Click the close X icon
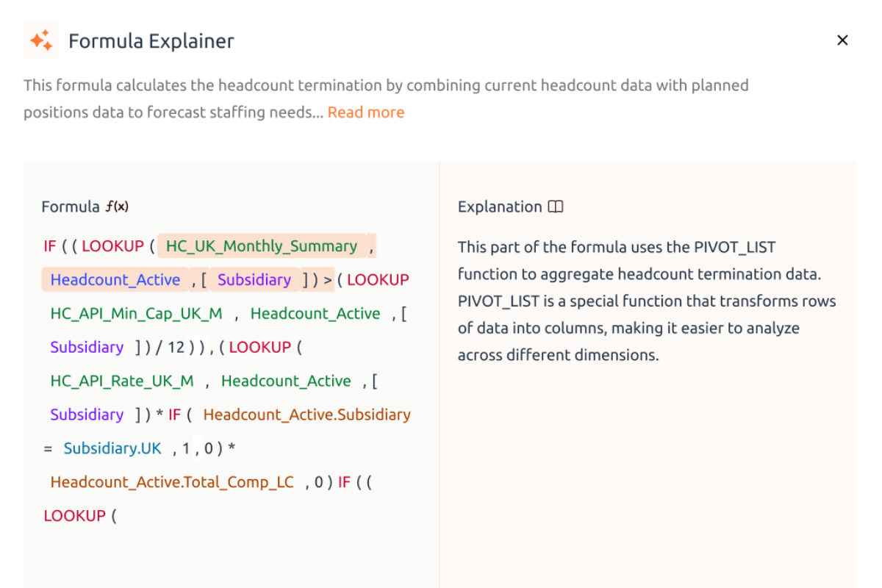 tap(842, 40)
